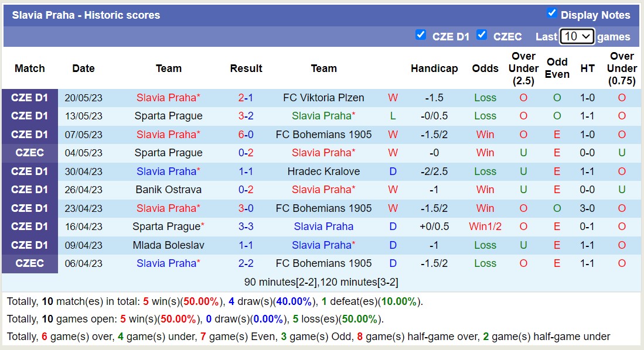Select the CZE D1 badge dated 09/04/23
This screenshot has width=644, height=350.
click(x=29, y=245)
